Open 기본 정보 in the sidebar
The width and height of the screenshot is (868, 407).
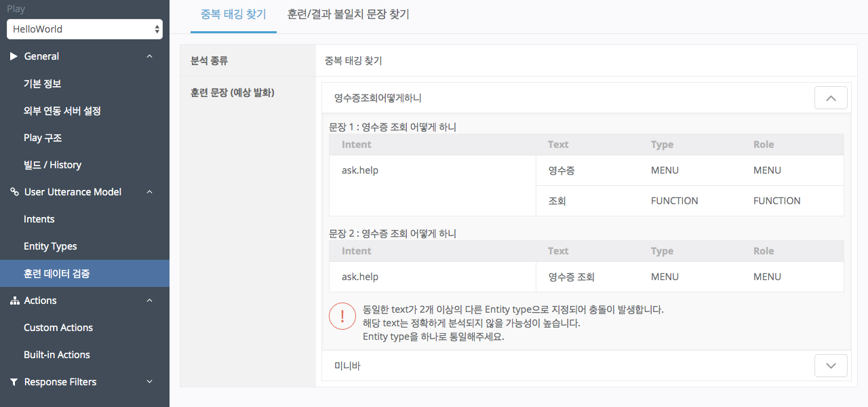click(43, 83)
